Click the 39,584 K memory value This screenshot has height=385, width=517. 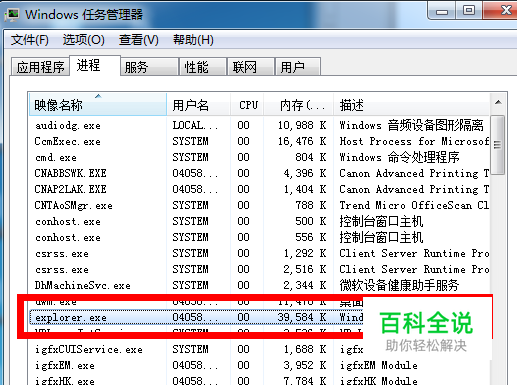coord(302,317)
